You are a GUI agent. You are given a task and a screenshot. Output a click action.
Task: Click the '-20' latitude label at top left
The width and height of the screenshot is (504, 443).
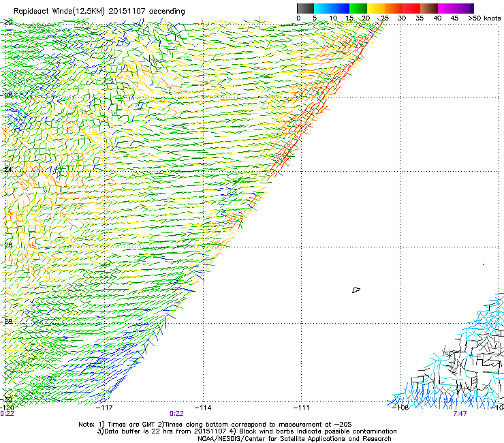click(7, 22)
